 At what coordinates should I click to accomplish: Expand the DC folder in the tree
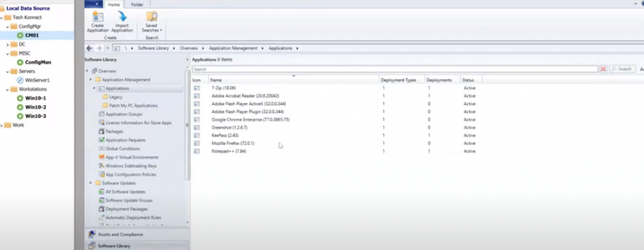[8, 45]
